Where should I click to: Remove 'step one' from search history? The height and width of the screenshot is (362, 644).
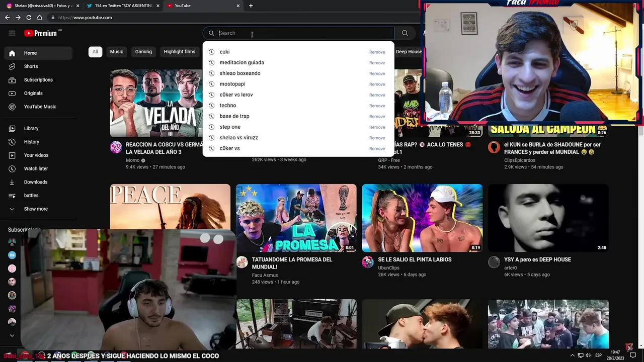[x=377, y=127]
